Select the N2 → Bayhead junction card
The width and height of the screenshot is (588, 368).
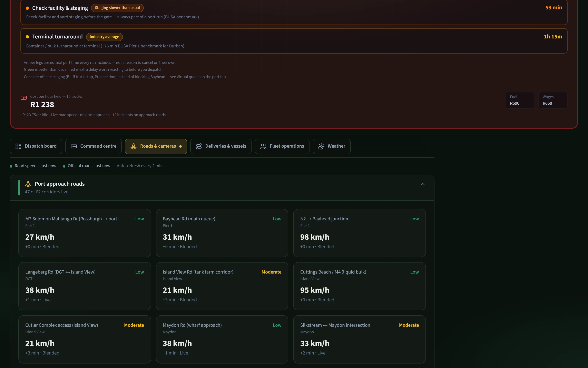click(x=359, y=233)
